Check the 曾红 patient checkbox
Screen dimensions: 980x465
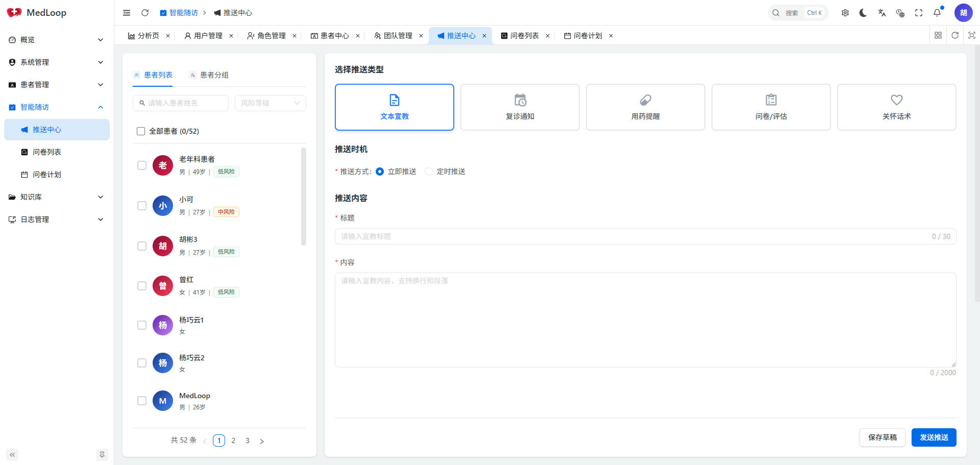pos(142,286)
